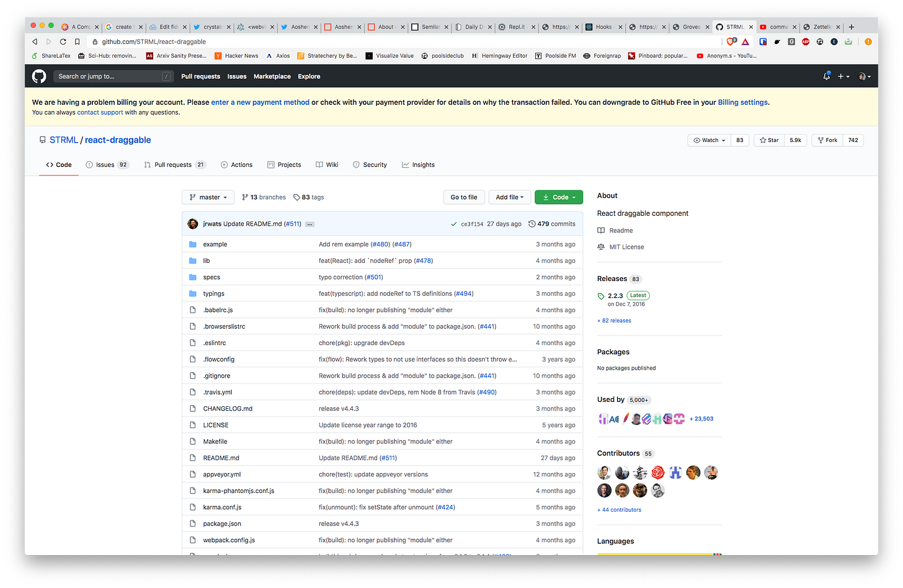
Task: Open commit hash ce3f154
Action: pos(472,225)
